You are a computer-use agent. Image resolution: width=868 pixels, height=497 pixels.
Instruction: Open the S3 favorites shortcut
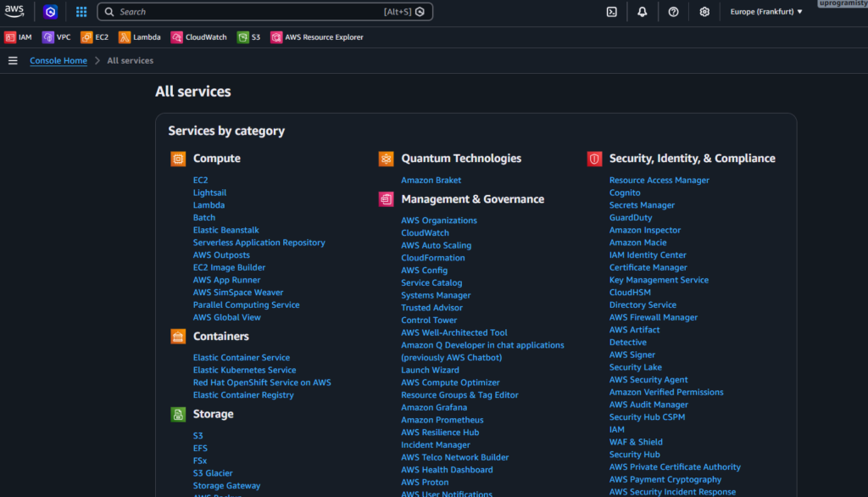coord(248,36)
